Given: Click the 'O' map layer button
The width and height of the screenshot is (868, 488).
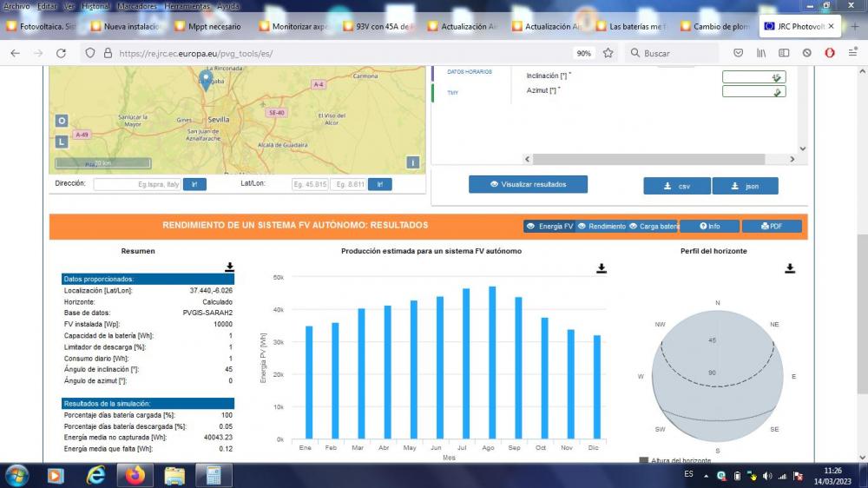Looking at the screenshot, I should 62,121.
